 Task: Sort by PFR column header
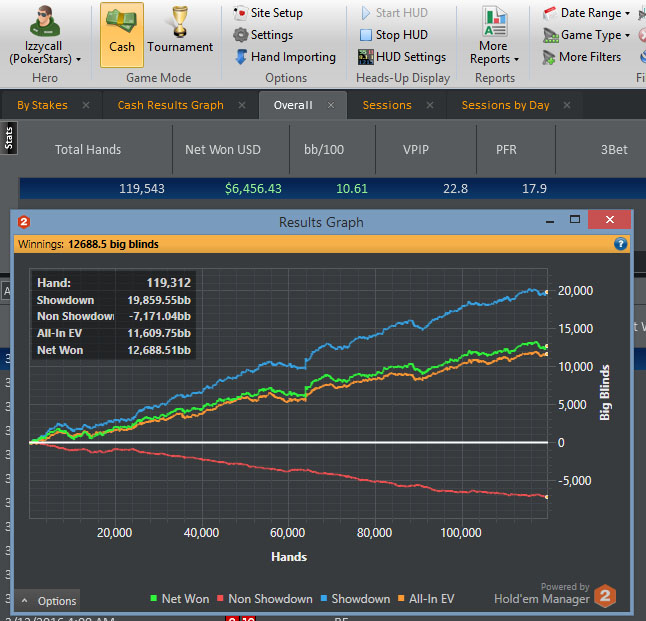pos(506,150)
